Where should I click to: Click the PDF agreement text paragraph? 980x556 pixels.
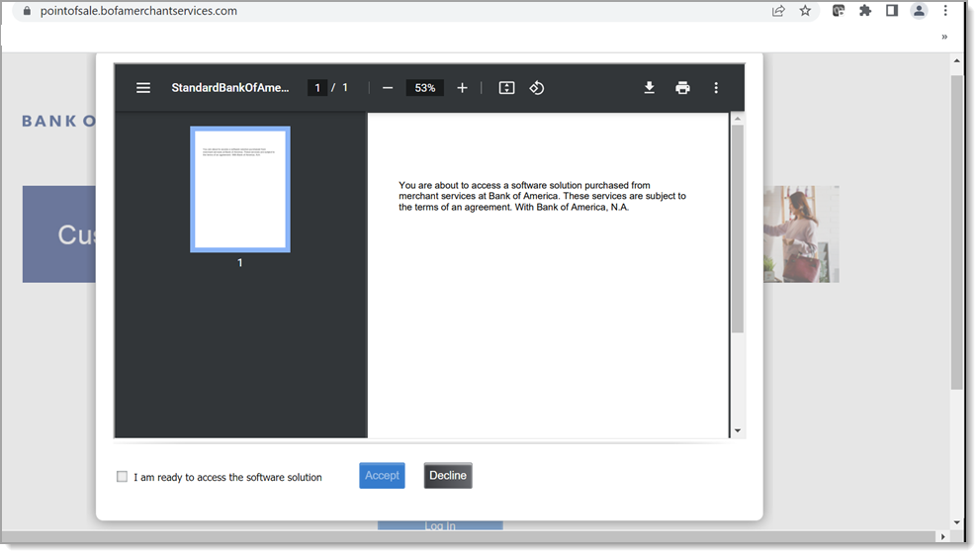[x=542, y=197]
